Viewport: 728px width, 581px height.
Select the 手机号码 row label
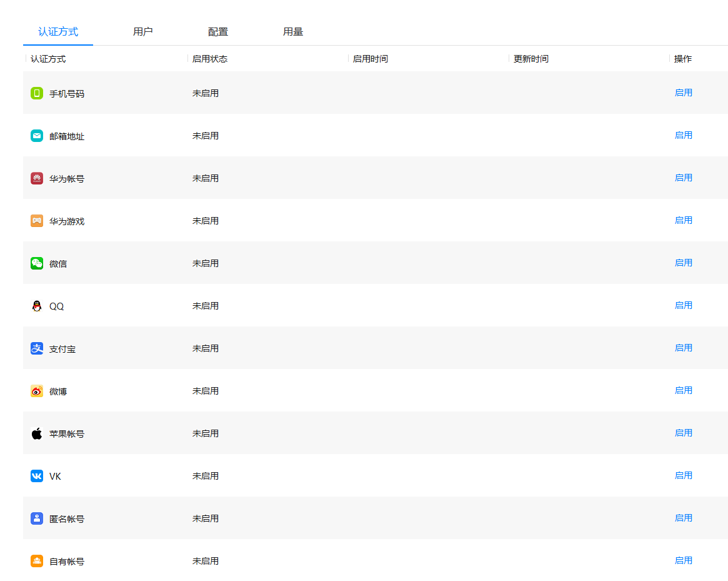pos(67,93)
